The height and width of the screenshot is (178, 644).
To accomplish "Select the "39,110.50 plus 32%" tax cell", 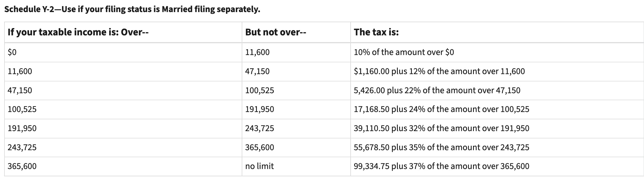I will click(x=441, y=128).
